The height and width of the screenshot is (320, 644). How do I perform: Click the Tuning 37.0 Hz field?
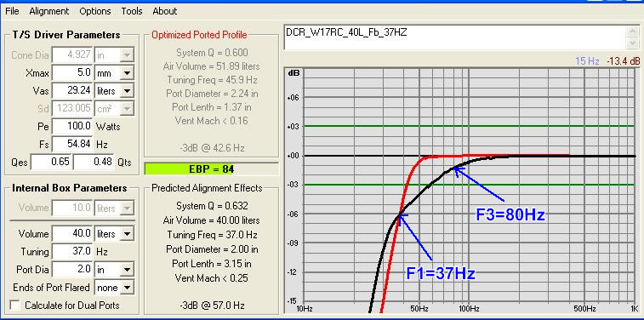[72, 251]
